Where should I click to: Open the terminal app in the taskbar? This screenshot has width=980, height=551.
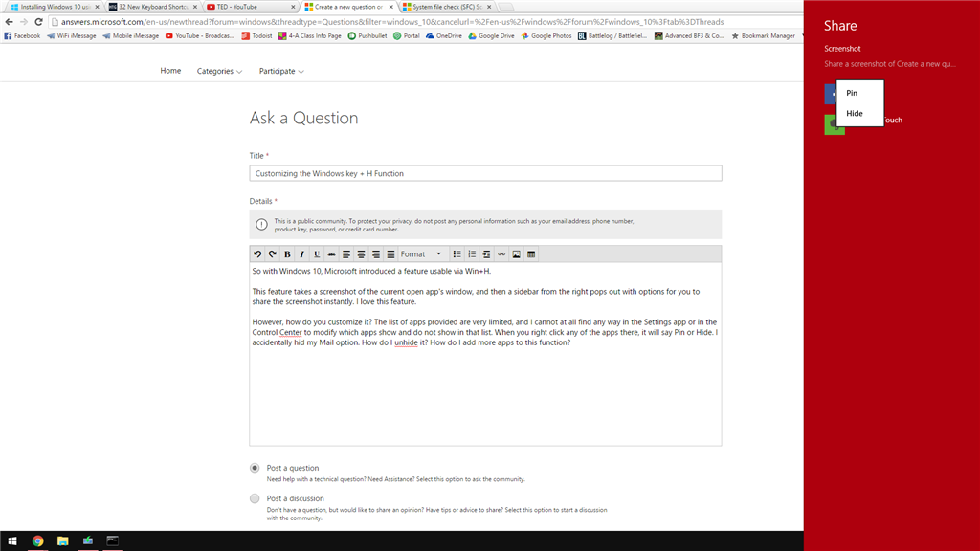click(113, 541)
